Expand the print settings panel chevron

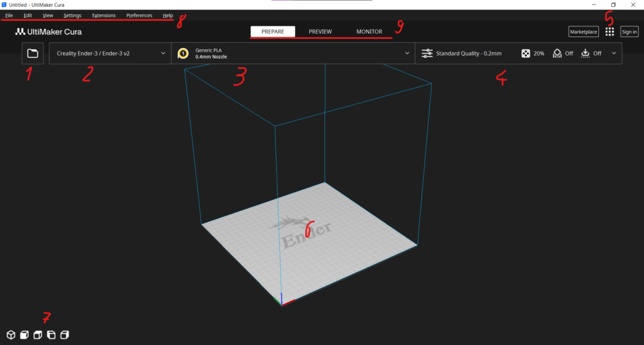point(614,54)
